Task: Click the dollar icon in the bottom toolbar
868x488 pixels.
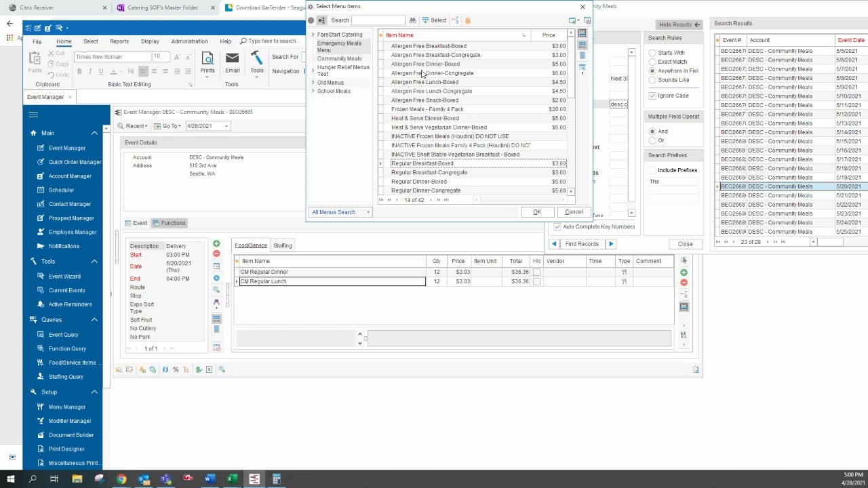Action: [x=199, y=369]
